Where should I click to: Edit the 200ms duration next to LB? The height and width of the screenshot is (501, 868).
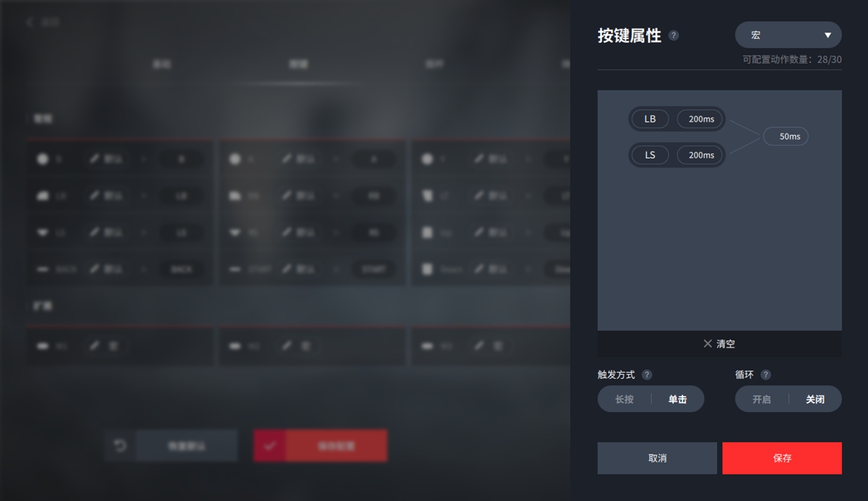coord(701,119)
